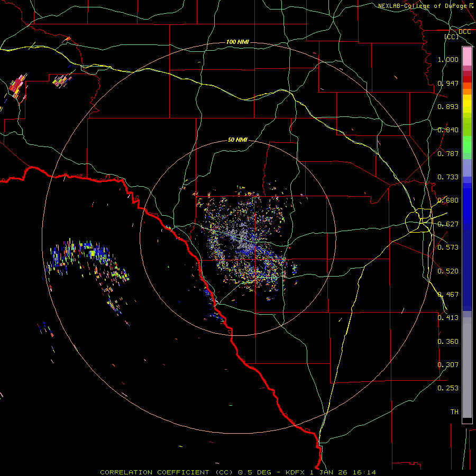Click the '100 NMI' range ring label
This screenshot has width=476, height=476.
(237, 42)
